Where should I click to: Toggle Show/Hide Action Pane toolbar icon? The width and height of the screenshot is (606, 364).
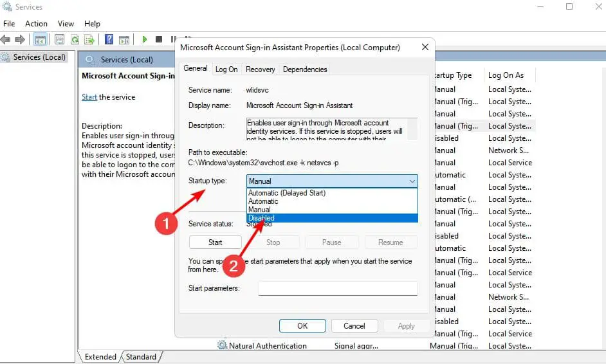(x=124, y=39)
